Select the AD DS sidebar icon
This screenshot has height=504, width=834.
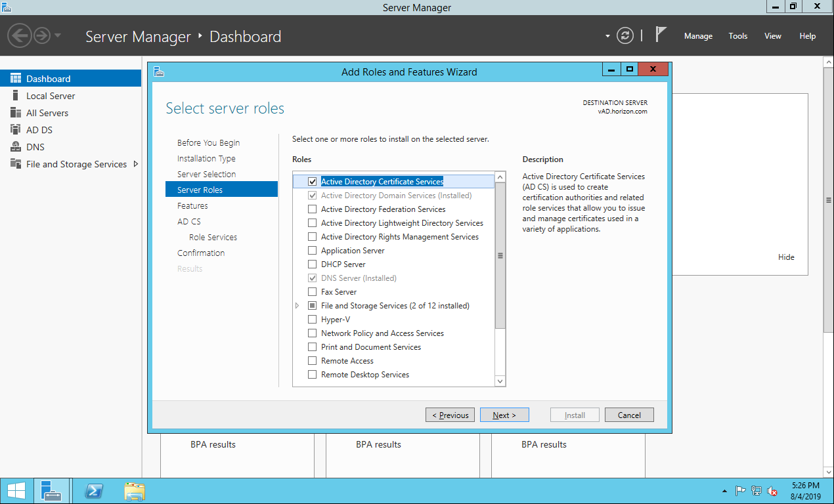pos(15,130)
